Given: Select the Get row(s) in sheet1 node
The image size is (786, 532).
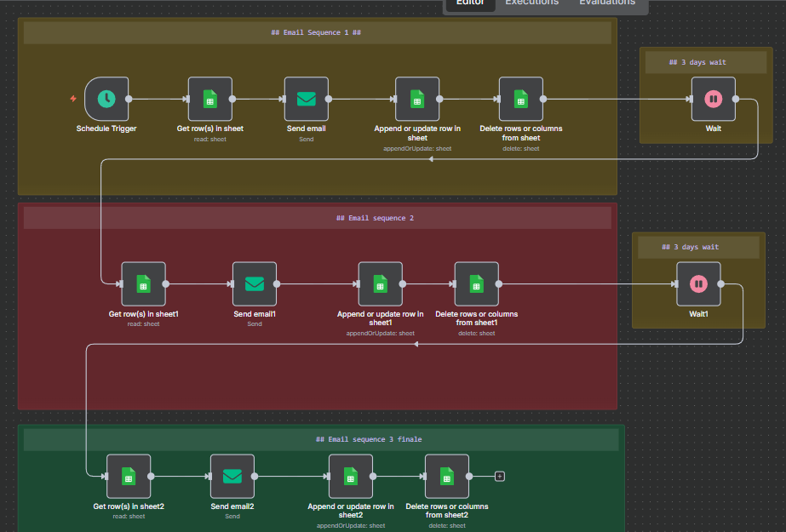Looking at the screenshot, I should click(143, 283).
